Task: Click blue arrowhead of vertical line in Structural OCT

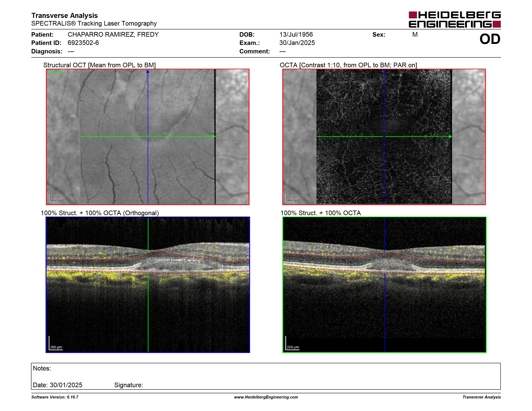Action: click(148, 72)
